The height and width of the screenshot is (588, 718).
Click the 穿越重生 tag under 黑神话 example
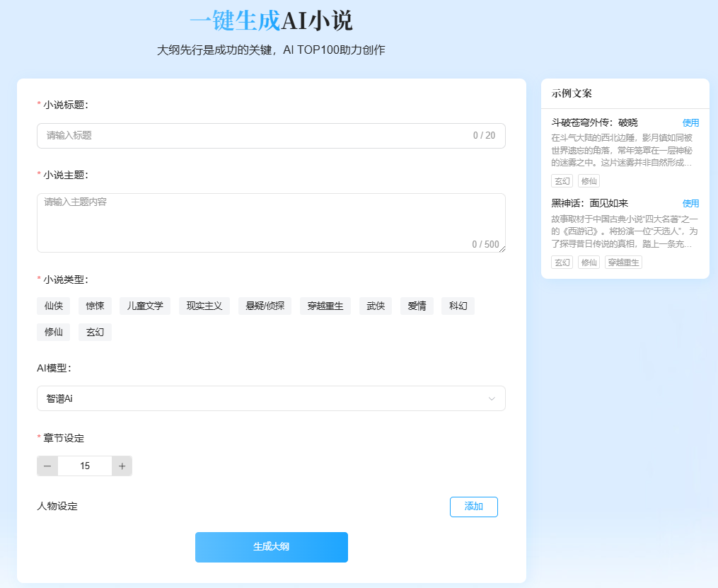click(623, 263)
